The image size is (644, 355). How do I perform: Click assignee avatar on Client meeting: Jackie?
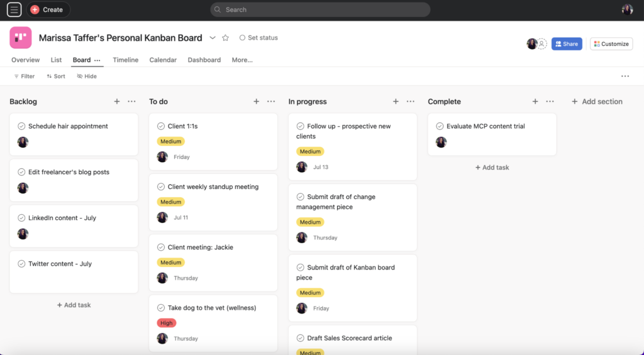tap(162, 278)
